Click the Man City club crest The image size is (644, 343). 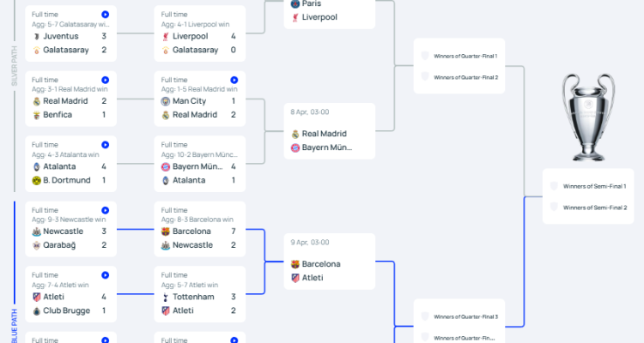point(165,101)
